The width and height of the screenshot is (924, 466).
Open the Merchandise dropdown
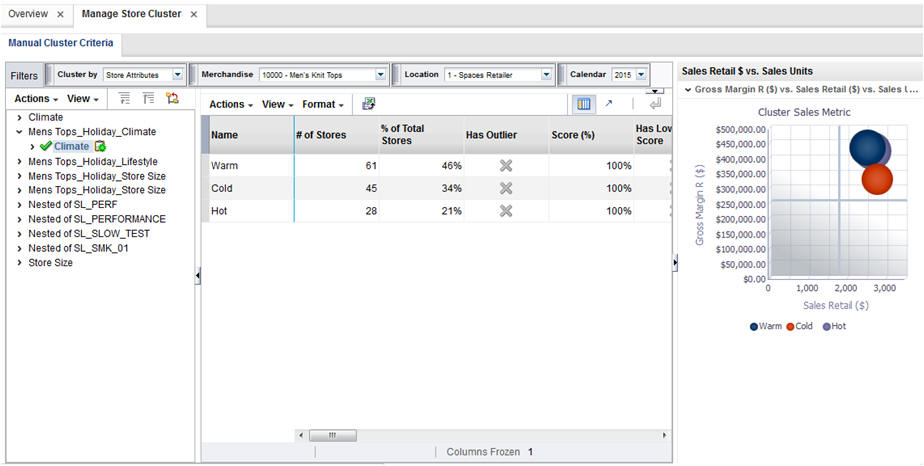pyautogui.click(x=381, y=75)
